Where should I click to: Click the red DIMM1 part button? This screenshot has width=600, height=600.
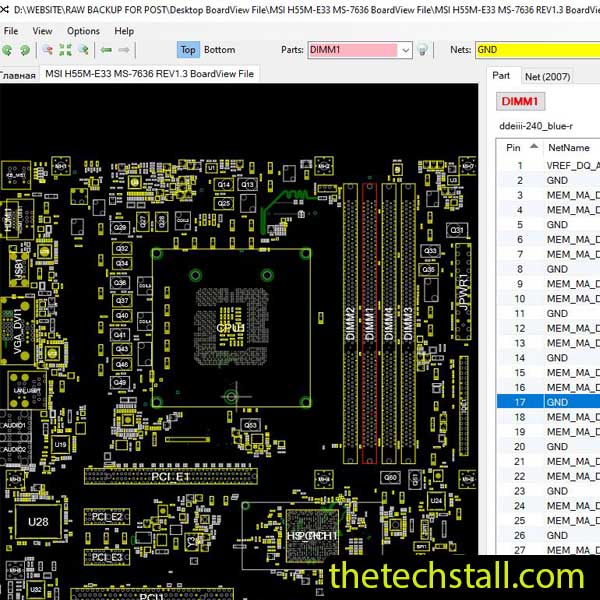pos(520,101)
